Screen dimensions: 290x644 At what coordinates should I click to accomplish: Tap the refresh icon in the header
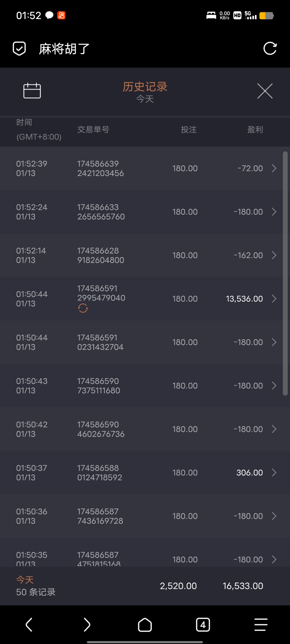click(x=270, y=49)
